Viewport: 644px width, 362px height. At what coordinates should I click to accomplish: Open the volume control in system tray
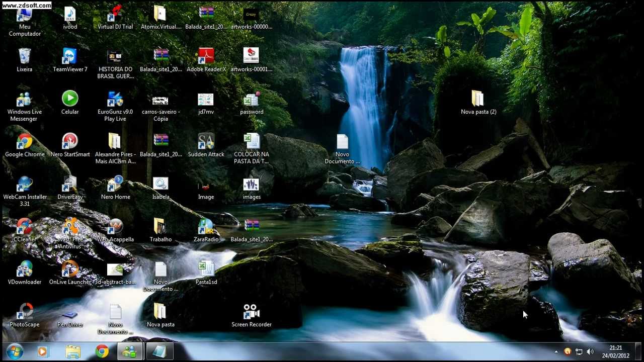[590, 351]
